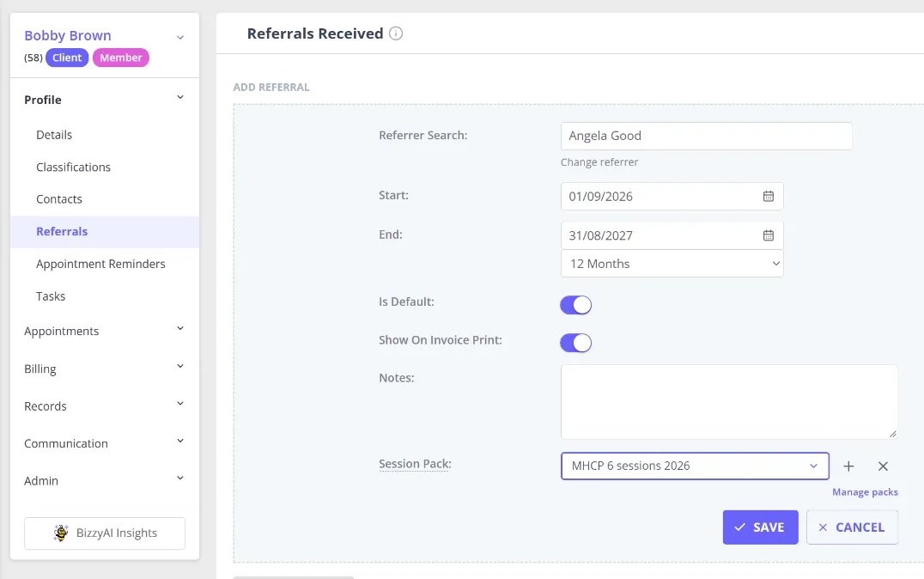Open the End date calendar picker icon
This screenshot has height=579, width=924.
(x=769, y=235)
